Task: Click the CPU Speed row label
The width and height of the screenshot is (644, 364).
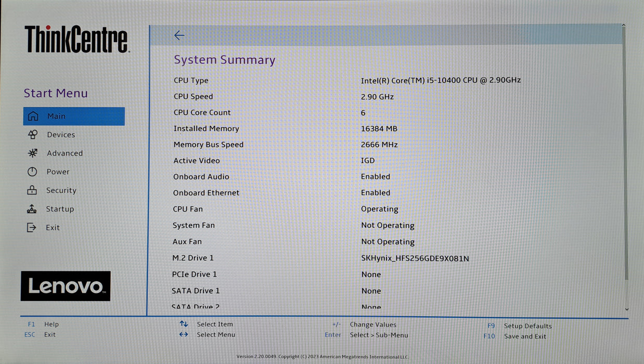Action: coord(193,97)
